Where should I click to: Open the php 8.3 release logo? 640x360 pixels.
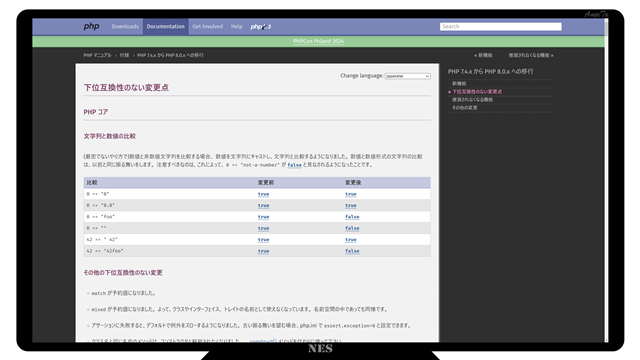point(260,27)
